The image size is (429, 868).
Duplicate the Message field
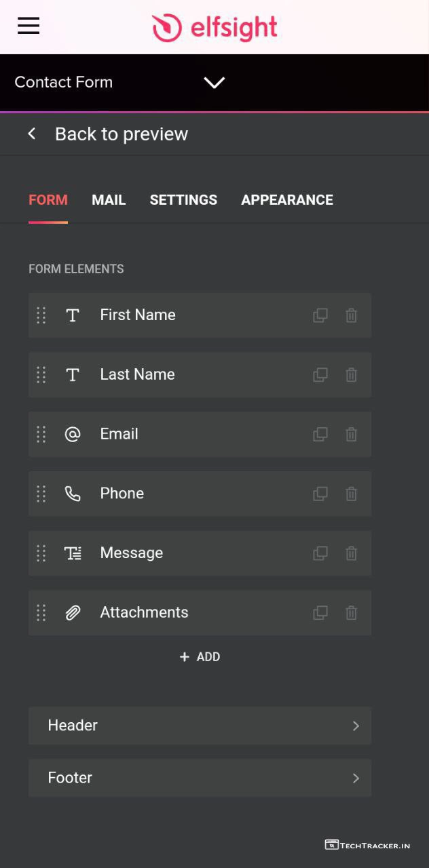(320, 553)
